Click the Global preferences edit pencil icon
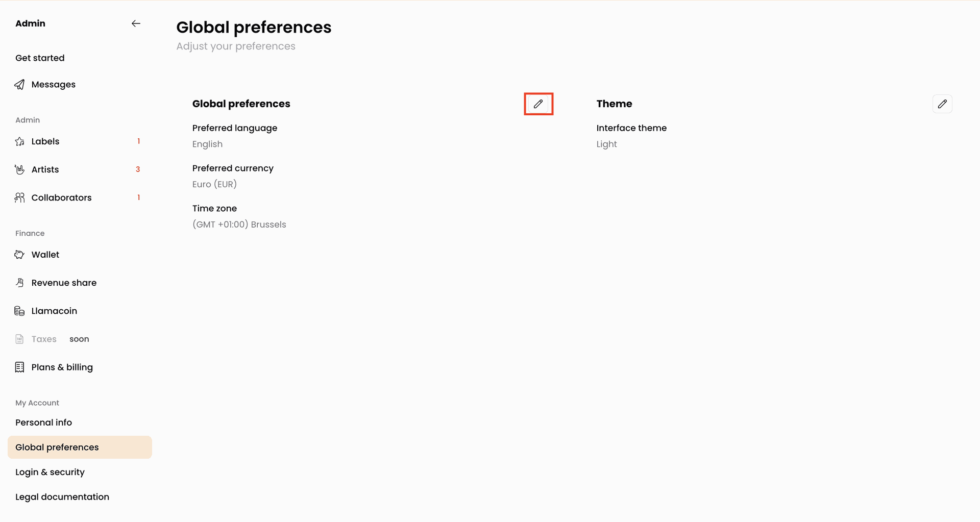 pyautogui.click(x=538, y=104)
